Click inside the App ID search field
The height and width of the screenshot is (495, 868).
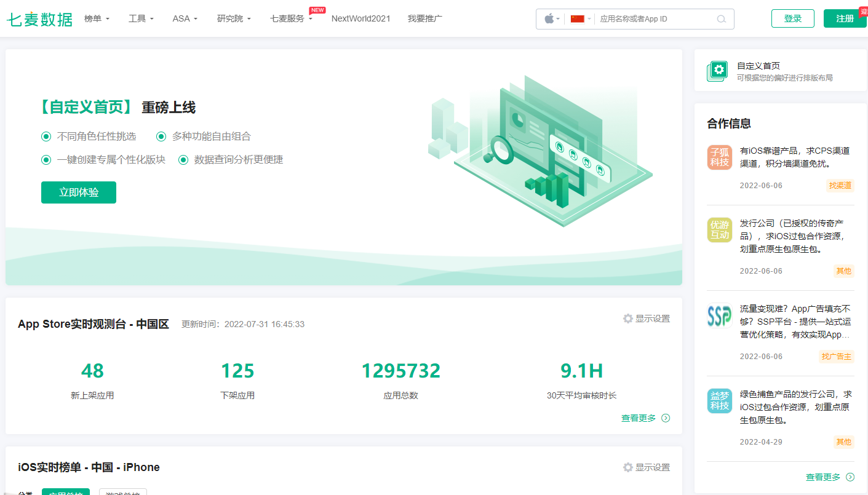tap(652, 19)
